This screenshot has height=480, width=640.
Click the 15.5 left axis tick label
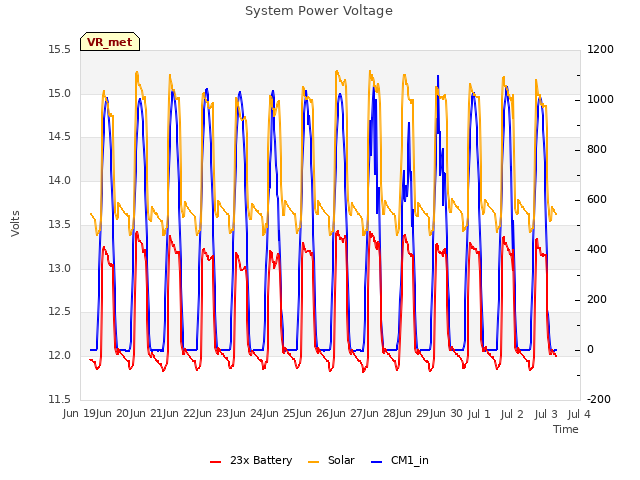60,49
